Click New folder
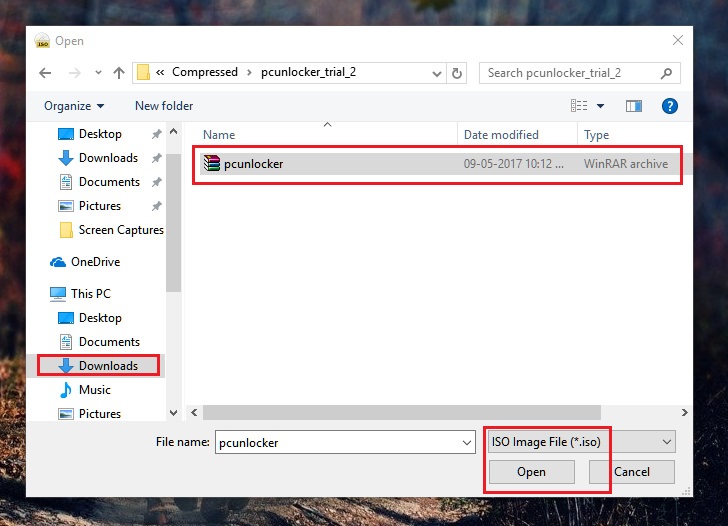The width and height of the screenshot is (728, 526). pos(164,106)
